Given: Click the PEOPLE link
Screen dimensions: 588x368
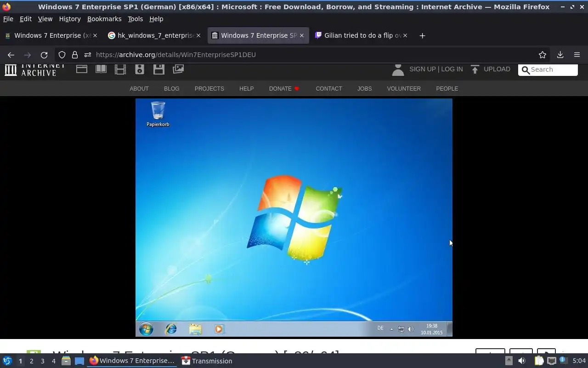Looking at the screenshot, I should [447, 88].
